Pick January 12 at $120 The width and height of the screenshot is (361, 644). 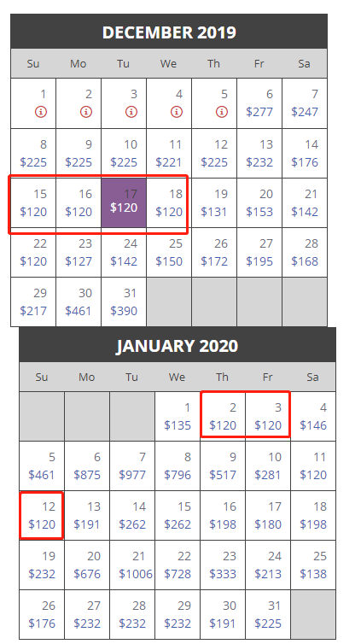pyautogui.click(x=42, y=515)
